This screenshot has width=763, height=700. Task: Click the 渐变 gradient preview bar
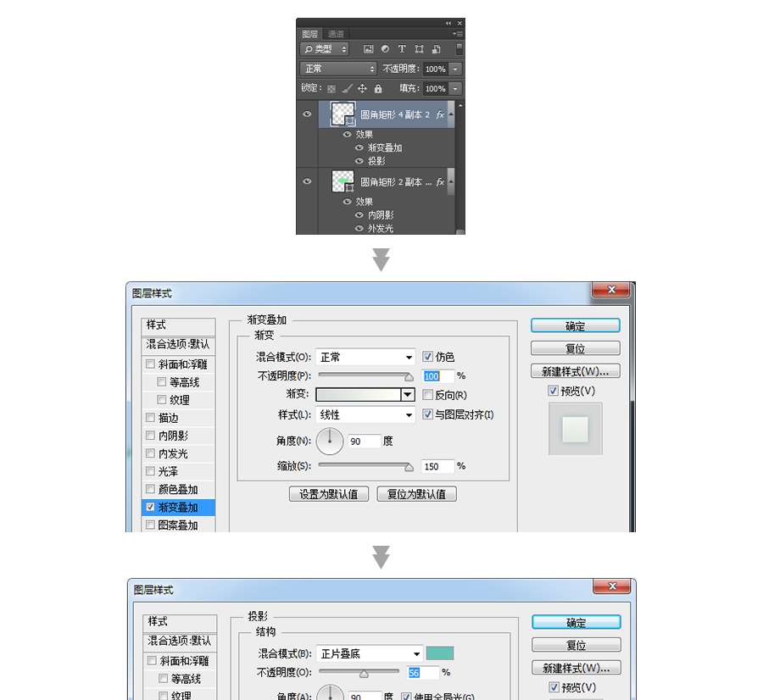359,395
